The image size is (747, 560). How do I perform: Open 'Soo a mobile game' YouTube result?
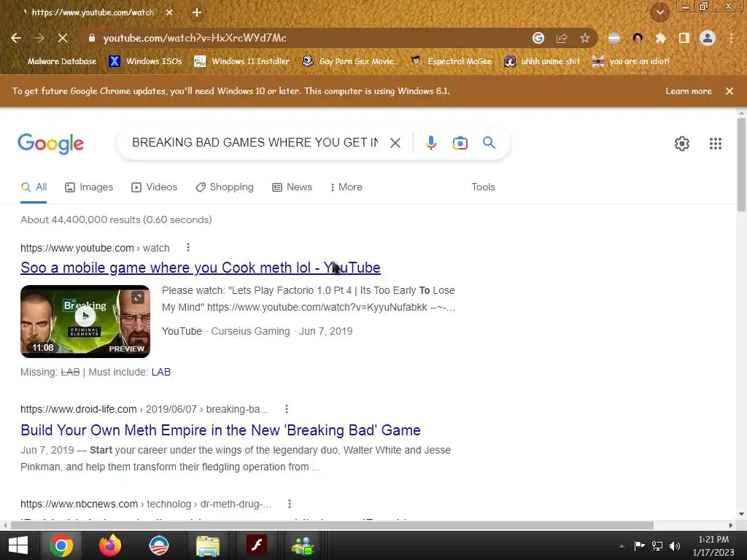[x=200, y=268]
